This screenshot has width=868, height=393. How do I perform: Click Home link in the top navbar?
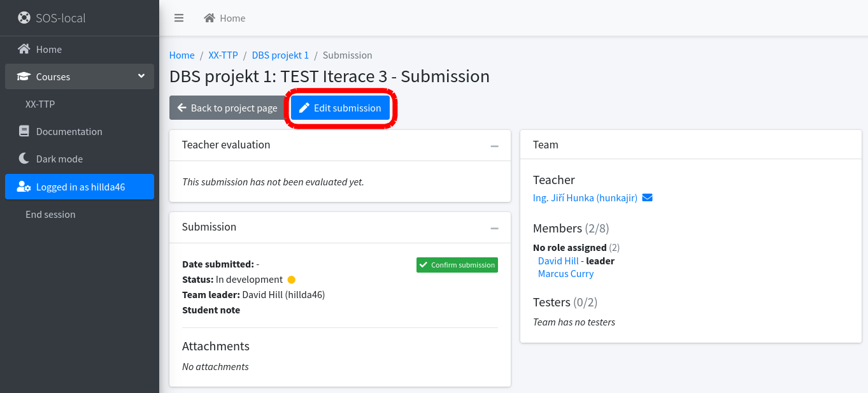click(x=224, y=18)
